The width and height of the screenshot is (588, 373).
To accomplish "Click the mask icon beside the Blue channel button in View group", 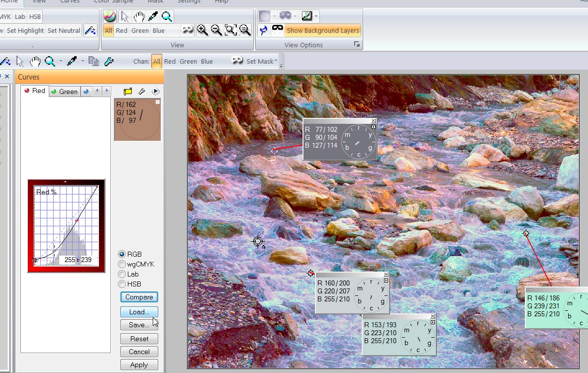I will (x=188, y=30).
